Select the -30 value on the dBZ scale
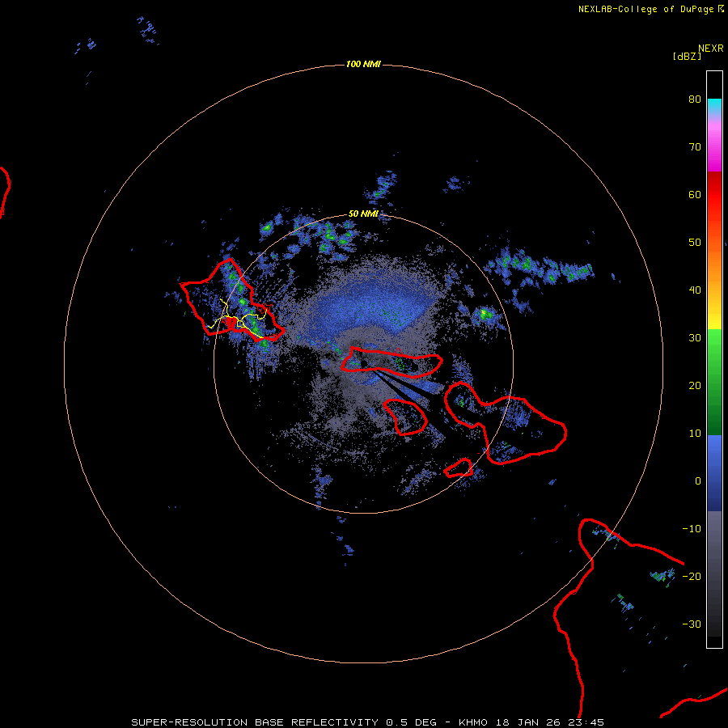Viewport: 728px width, 728px height. point(692,624)
